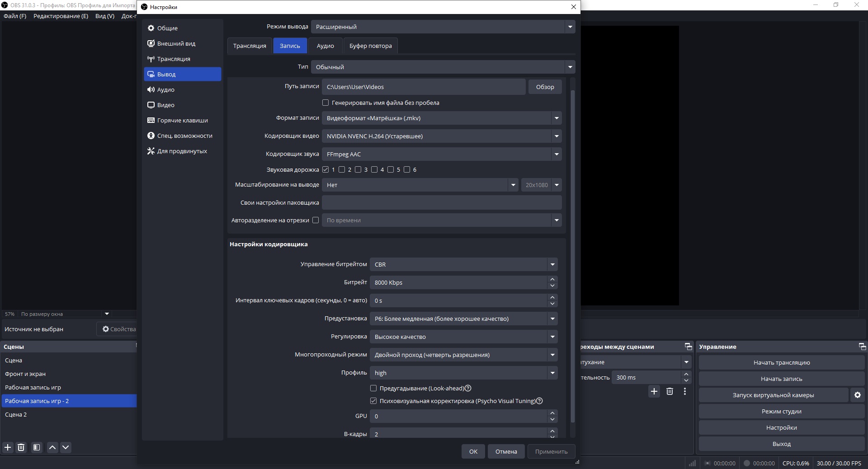
Task: Disable Psycho Visual Tuning checkbox
Action: click(373, 401)
